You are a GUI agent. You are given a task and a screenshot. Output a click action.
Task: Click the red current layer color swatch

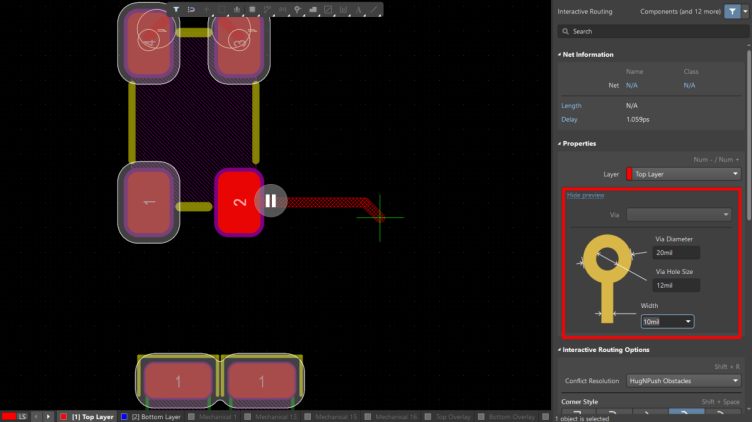click(9, 416)
